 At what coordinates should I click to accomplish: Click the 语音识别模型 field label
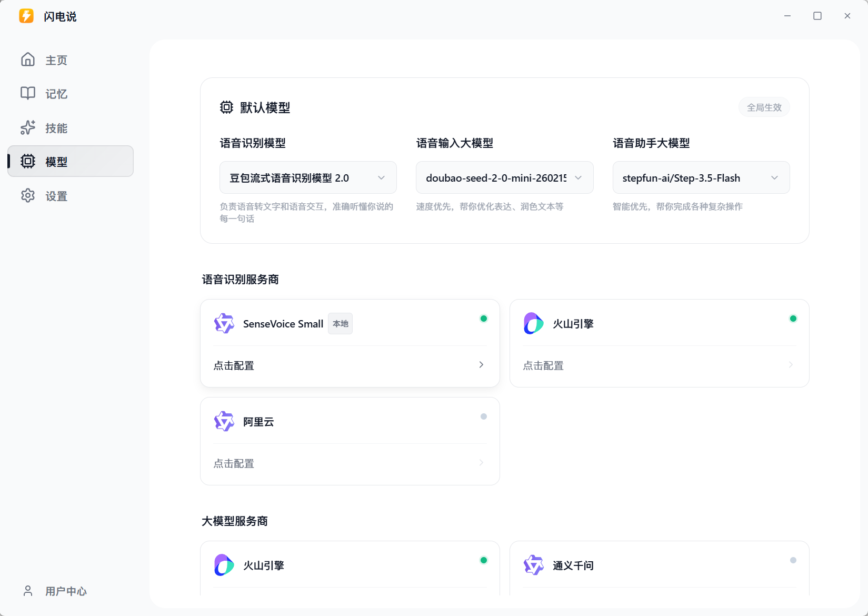[x=253, y=143]
